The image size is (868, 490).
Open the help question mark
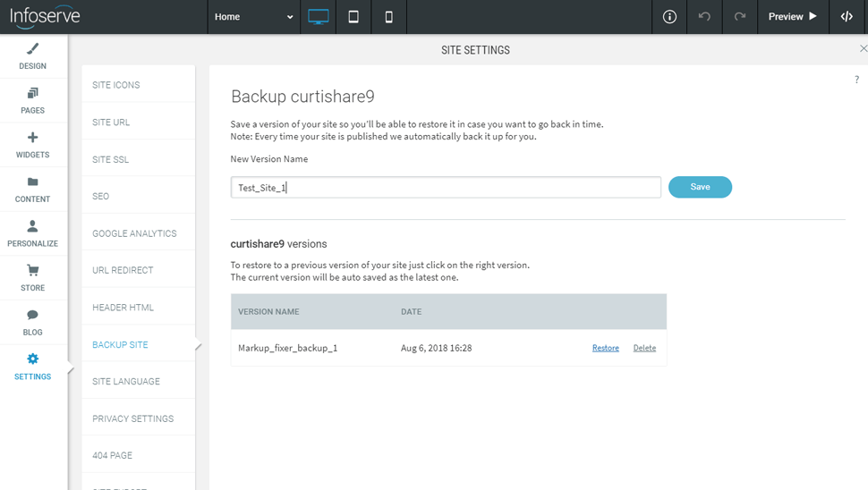coord(856,80)
